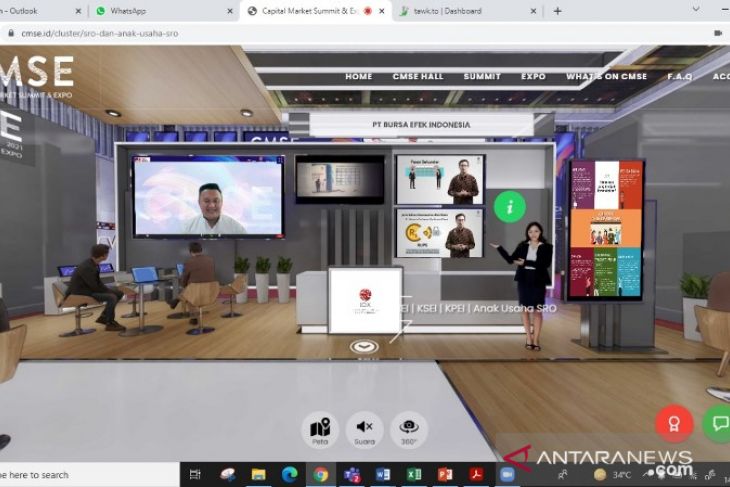Click the Windows taskbar search box
This screenshot has width=730, height=487.
pyautogui.click(x=89, y=475)
